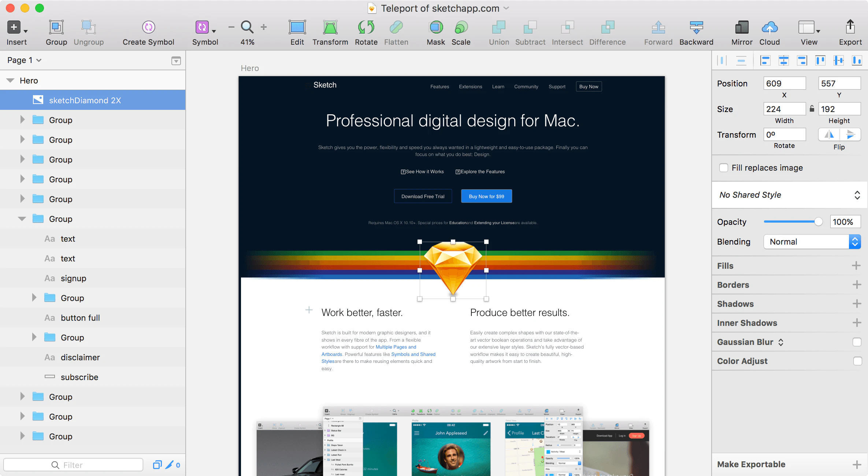Screen dimensions: 868x476
Task: Enable Fill replaces image checkbox
Action: [x=724, y=168]
